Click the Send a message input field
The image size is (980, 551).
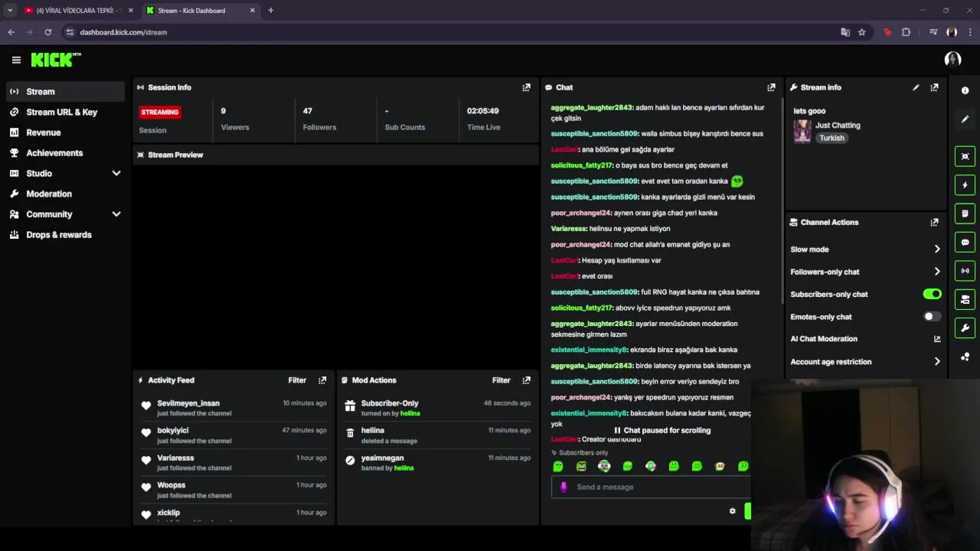[x=651, y=487]
